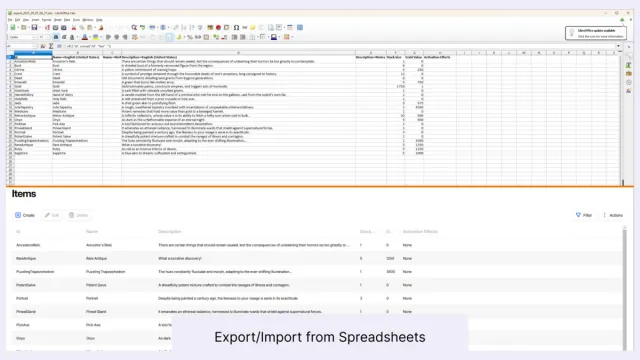Open the Function Wizard fx icon

click(x=43, y=46)
